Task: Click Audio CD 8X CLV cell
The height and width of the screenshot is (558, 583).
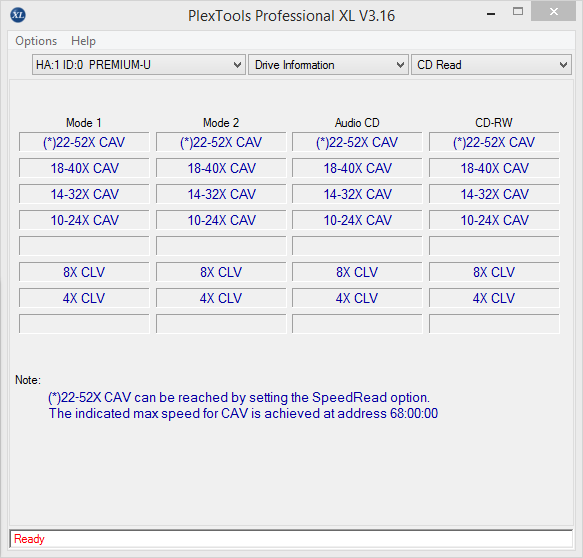Action: point(357,272)
